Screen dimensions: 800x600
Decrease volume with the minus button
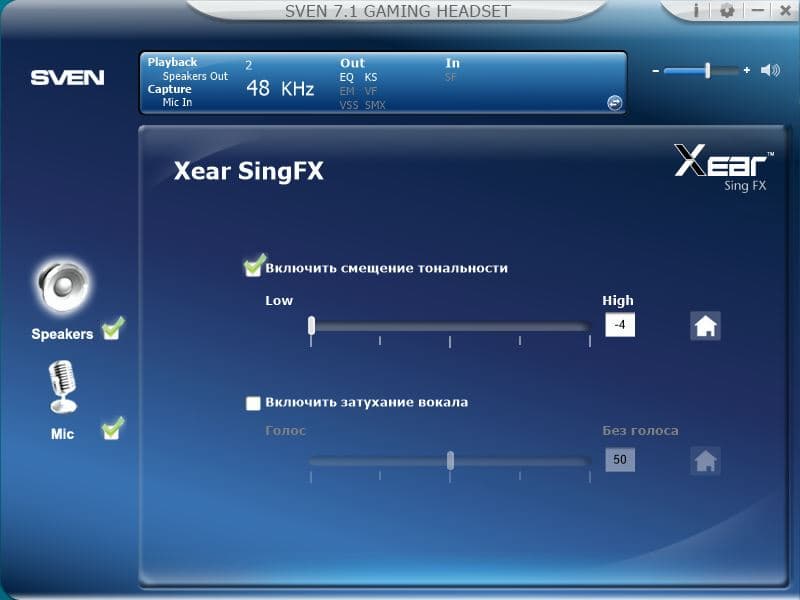656,70
